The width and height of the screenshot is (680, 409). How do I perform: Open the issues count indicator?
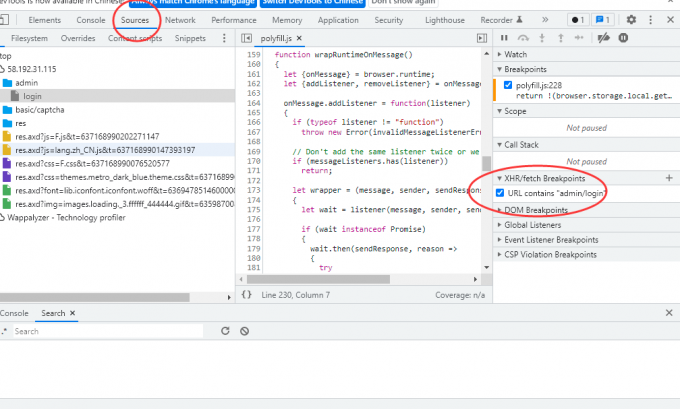(x=603, y=20)
